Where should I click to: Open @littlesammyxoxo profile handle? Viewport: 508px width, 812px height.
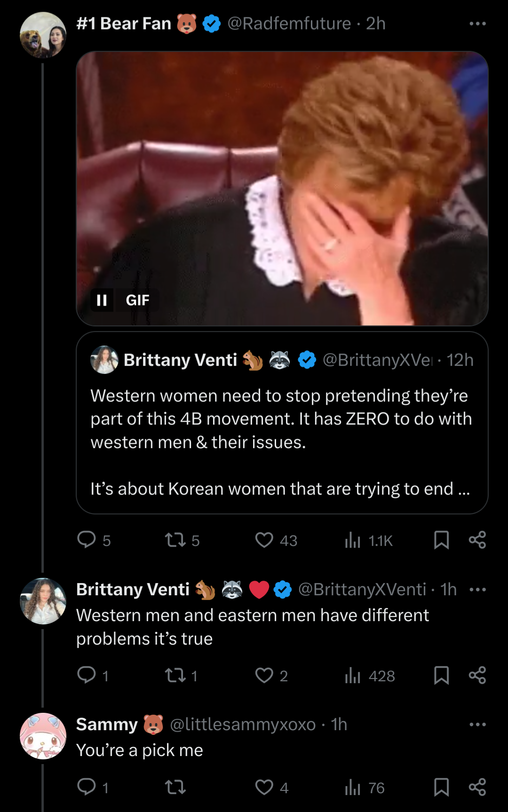click(x=243, y=725)
